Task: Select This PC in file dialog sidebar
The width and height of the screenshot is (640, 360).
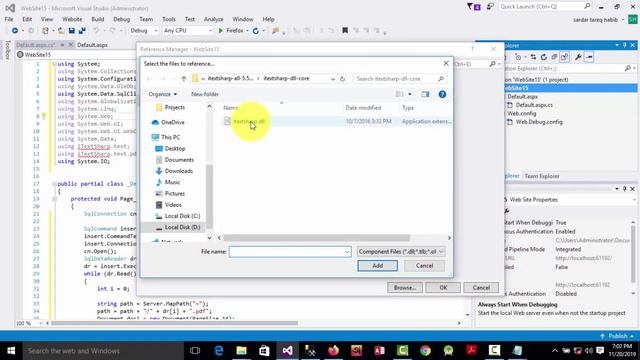Action: (x=170, y=137)
